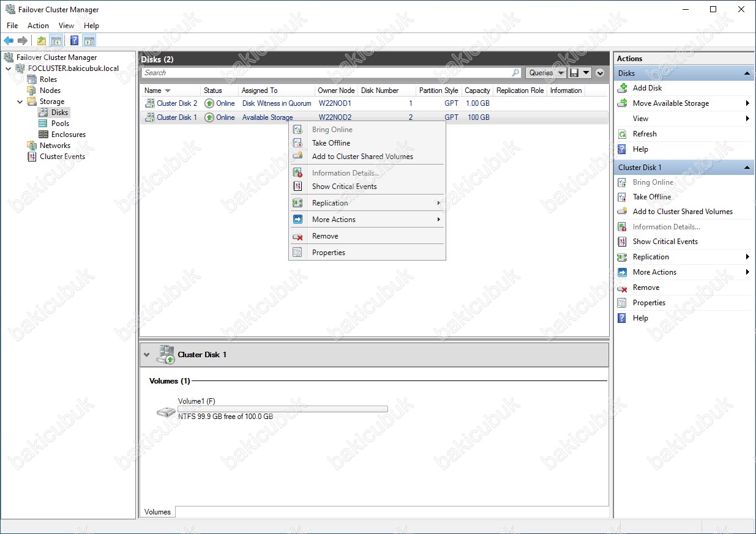Open the File menu
The width and height of the screenshot is (756, 534).
(12, 26)
